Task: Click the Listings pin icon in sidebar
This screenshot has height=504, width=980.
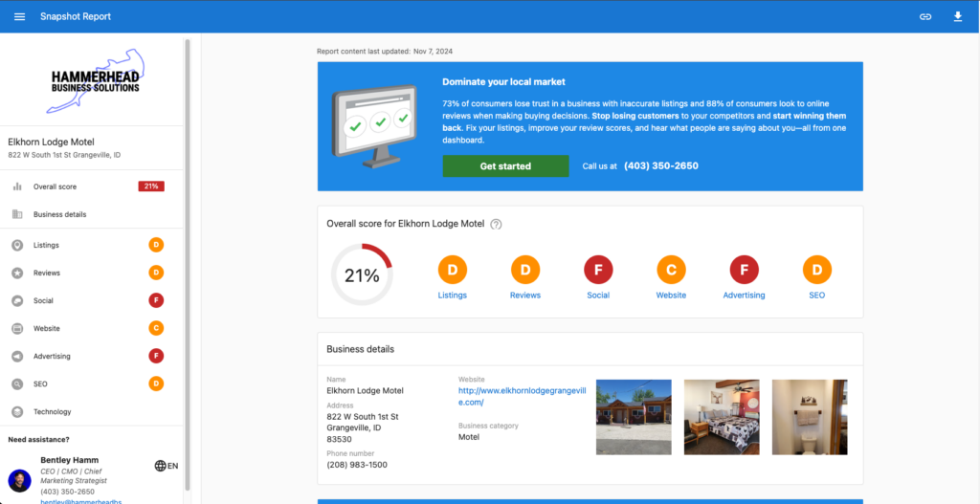Action: point(17,246)
